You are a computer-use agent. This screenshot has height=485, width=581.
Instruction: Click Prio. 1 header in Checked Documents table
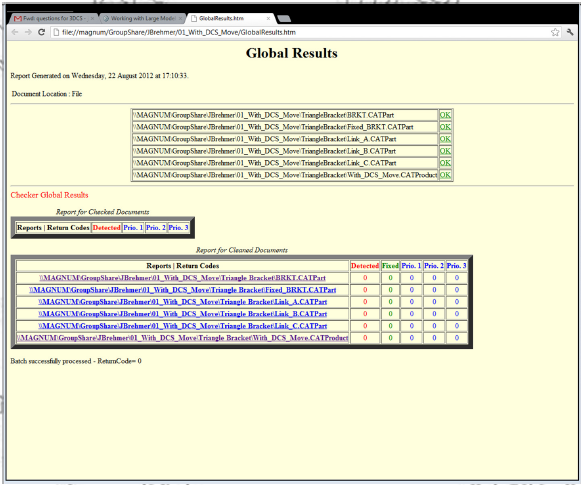133,227
